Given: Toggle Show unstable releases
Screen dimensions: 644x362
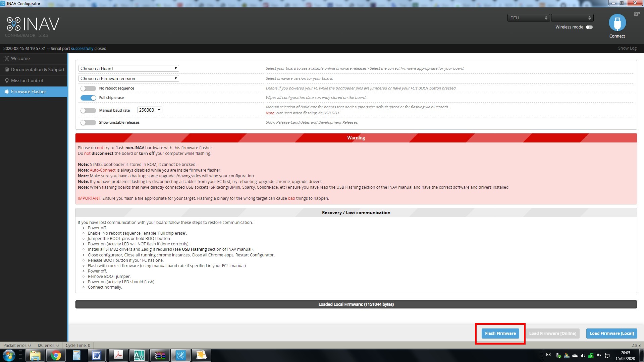Looking at the screenshot, I should pos(88,123).
